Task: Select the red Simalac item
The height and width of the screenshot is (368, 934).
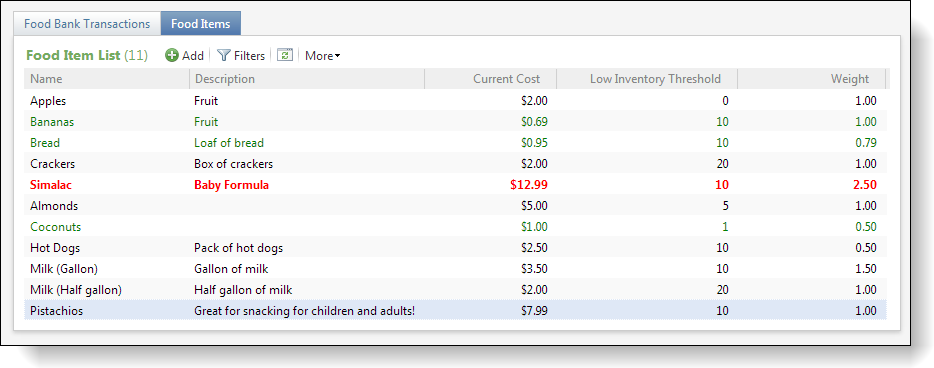Action: (51, 185)
